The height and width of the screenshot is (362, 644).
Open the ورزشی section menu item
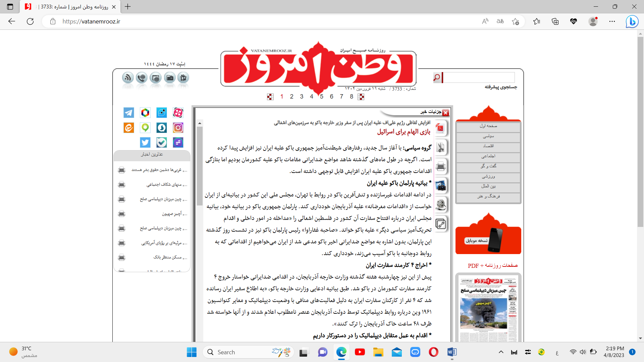coord(488,176)
